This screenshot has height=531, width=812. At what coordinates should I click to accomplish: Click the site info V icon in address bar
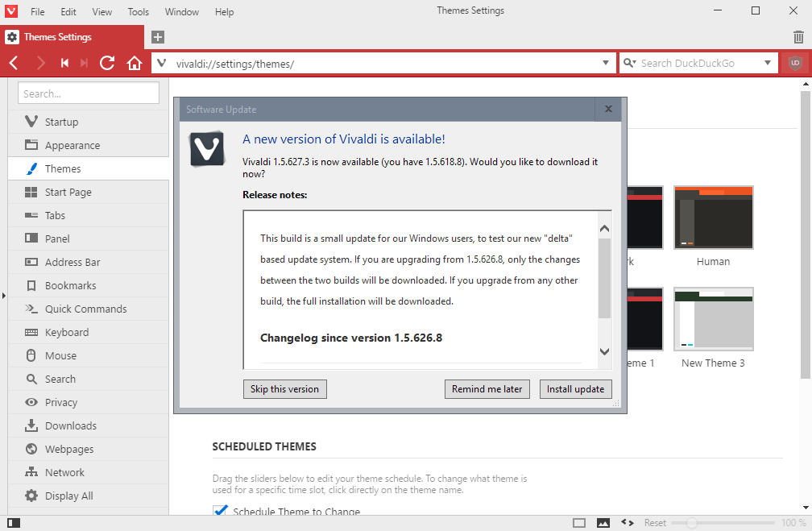tap(162, 63)
